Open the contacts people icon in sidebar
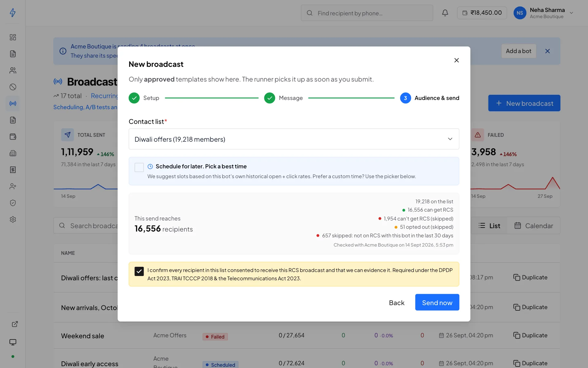 click(x=13, y=70)
